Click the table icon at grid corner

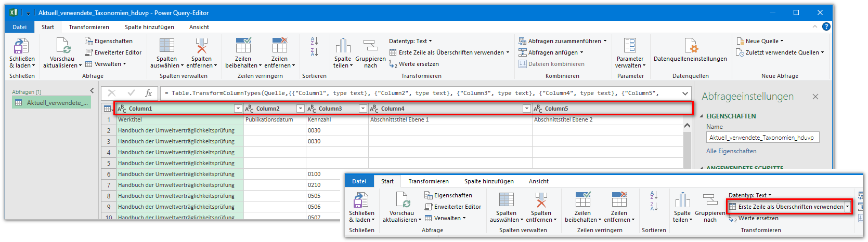108,109
